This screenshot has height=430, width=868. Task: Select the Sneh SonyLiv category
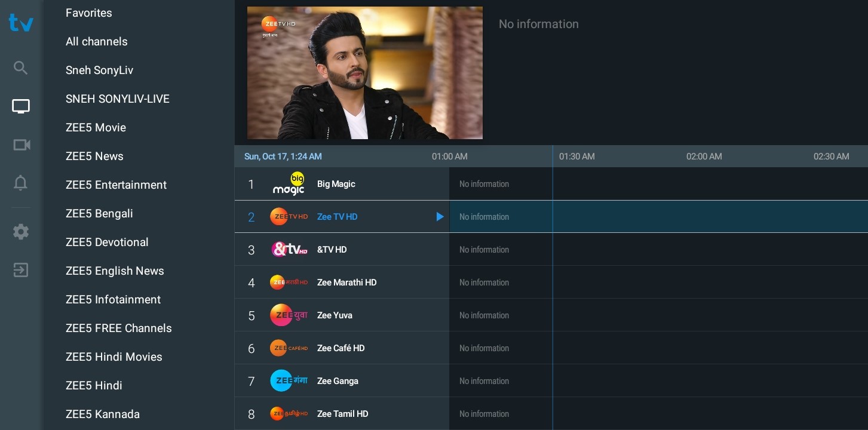[100, 70]
